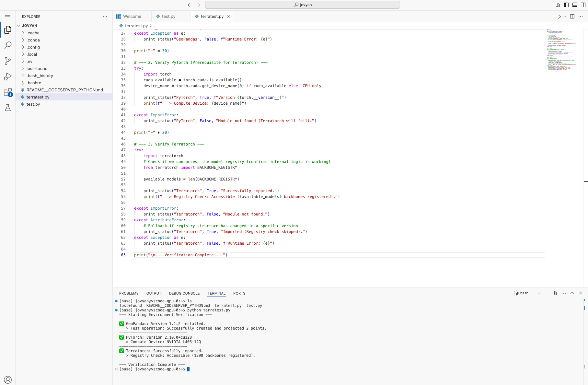Create a new terminal with plus

[534, 293]
